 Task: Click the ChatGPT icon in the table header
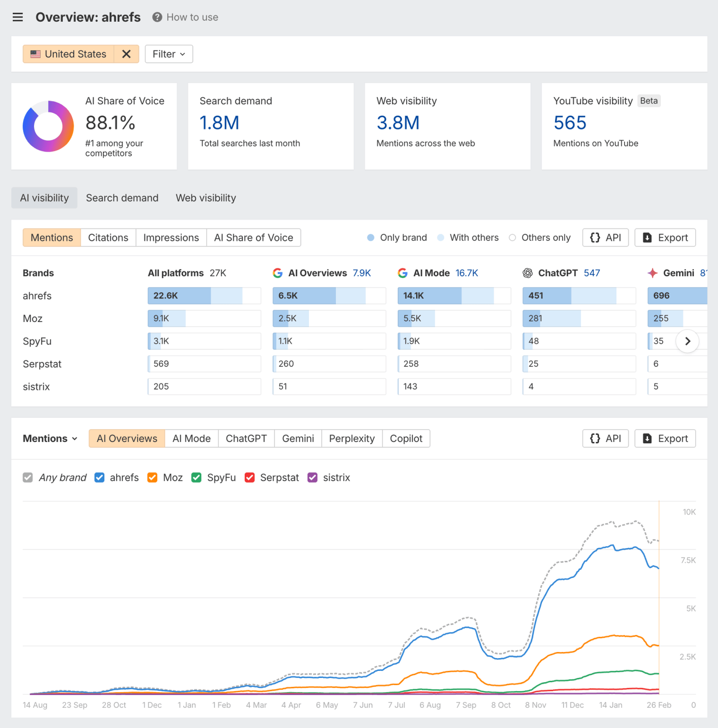[529, 273]
